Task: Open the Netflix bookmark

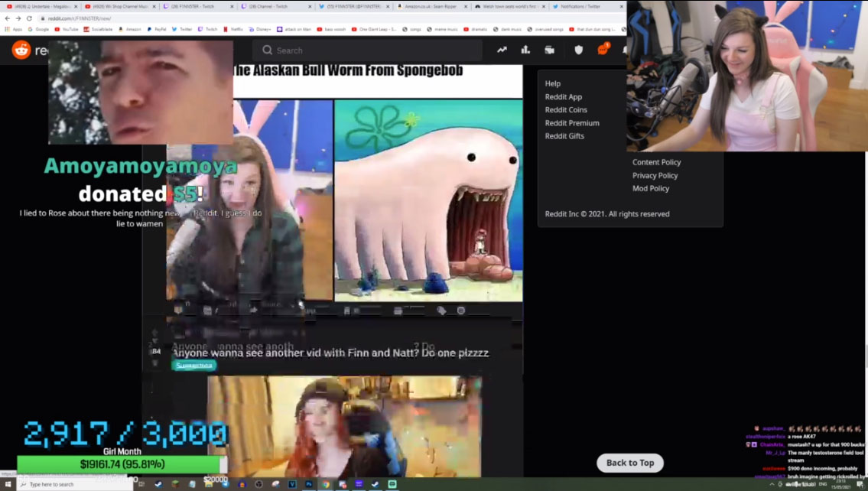Action: click(x=233, y=29)
